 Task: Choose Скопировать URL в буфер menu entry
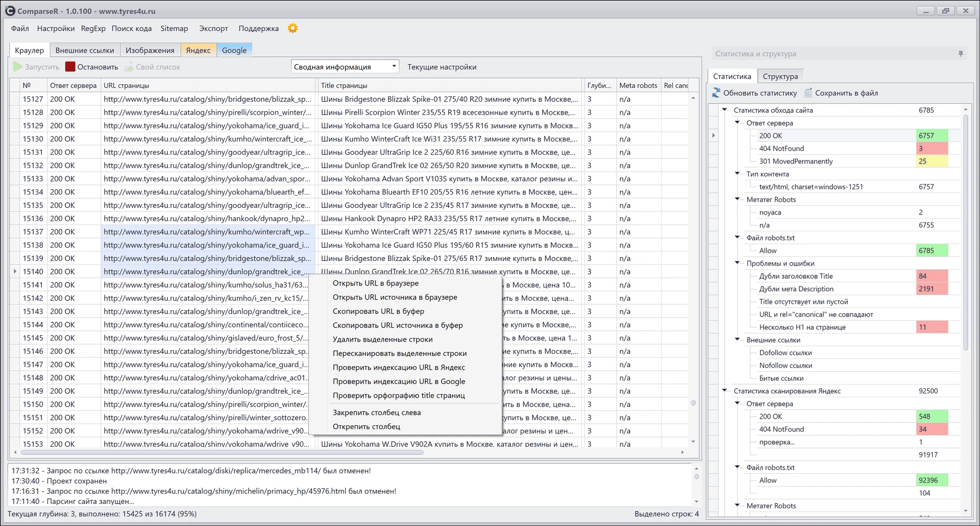(378, 311)
